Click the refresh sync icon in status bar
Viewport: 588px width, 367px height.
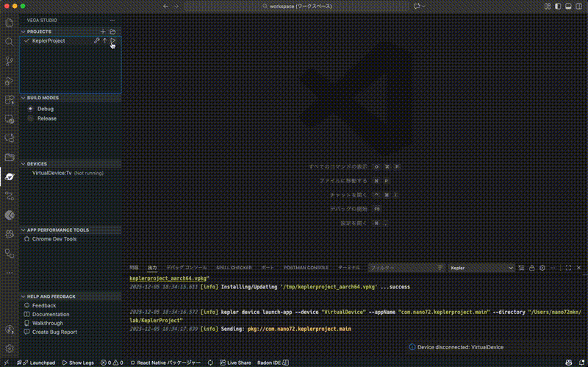[210, 363]
